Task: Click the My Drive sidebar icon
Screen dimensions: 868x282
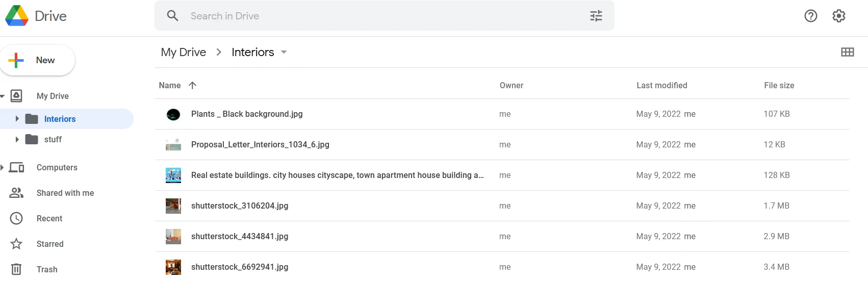Action: pyautogui.click(x=16, y=96)
